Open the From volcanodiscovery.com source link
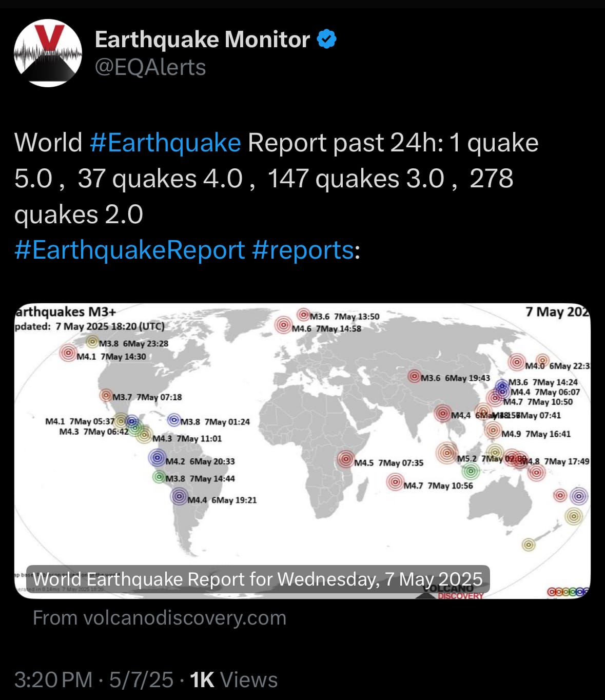 [160, 618]
